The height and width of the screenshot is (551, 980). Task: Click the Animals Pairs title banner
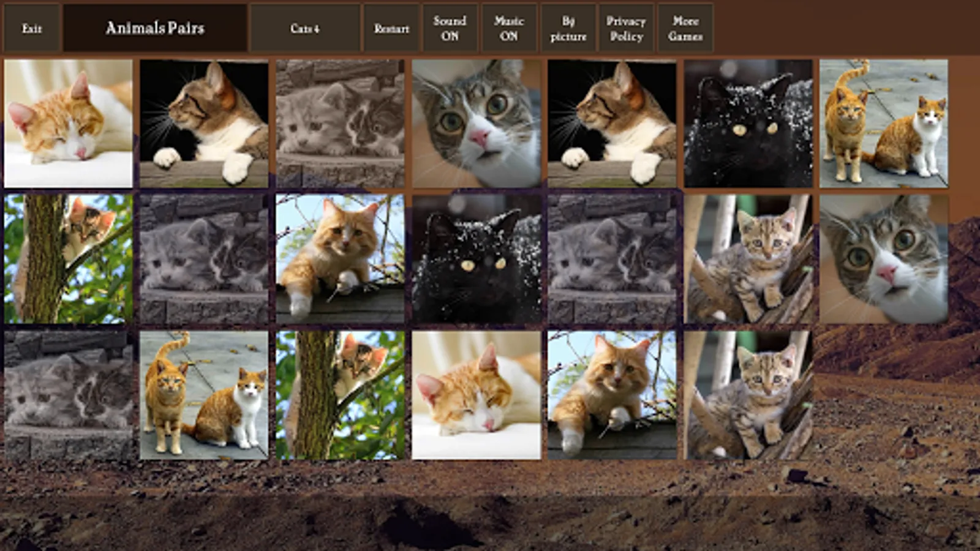155,28
